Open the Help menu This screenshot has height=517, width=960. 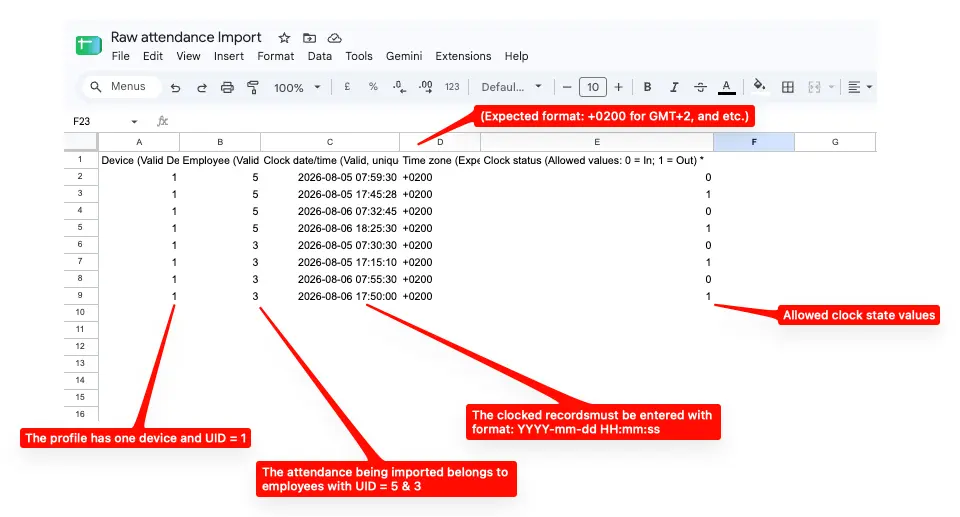pos(516,56)
